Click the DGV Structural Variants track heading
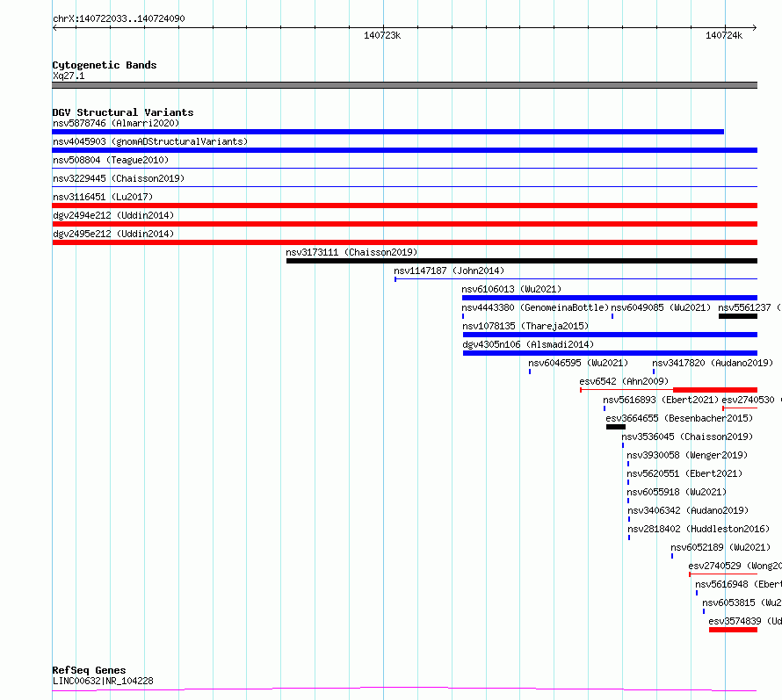Image resolution: width=782 pixels, height=700 pixels. coord(123,112)
